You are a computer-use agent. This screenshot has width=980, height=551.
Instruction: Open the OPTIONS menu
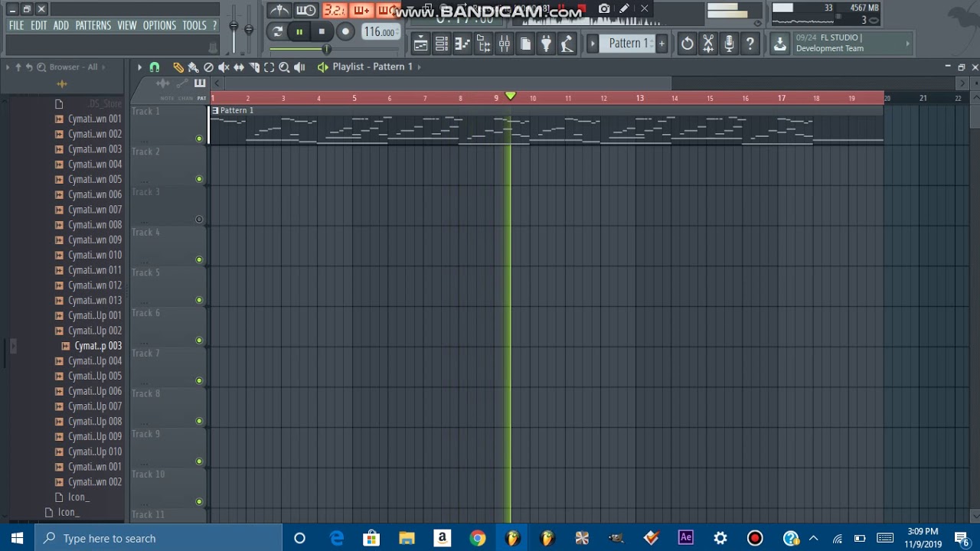159,25
